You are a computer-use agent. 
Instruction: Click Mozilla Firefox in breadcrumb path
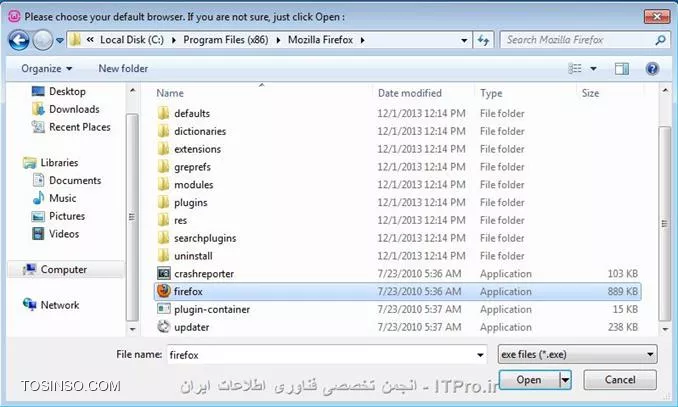[x=320, y=40]
